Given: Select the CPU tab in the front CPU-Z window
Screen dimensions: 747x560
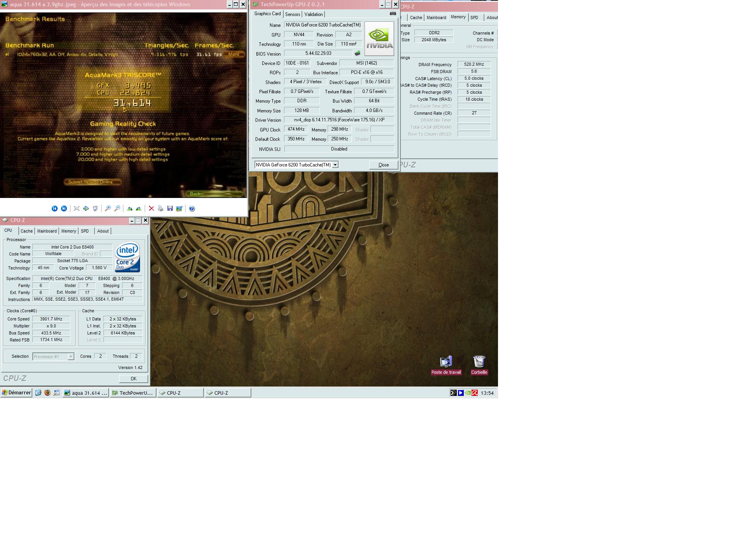Looking at the screenshot, I should [8, 231].
